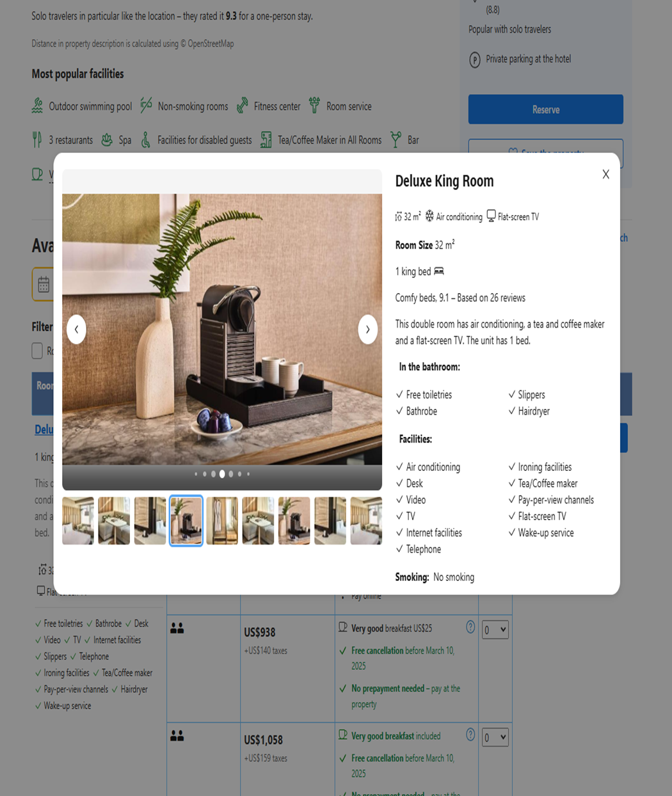
Task: Click the room service icon
Action: (x=314, y=106)
